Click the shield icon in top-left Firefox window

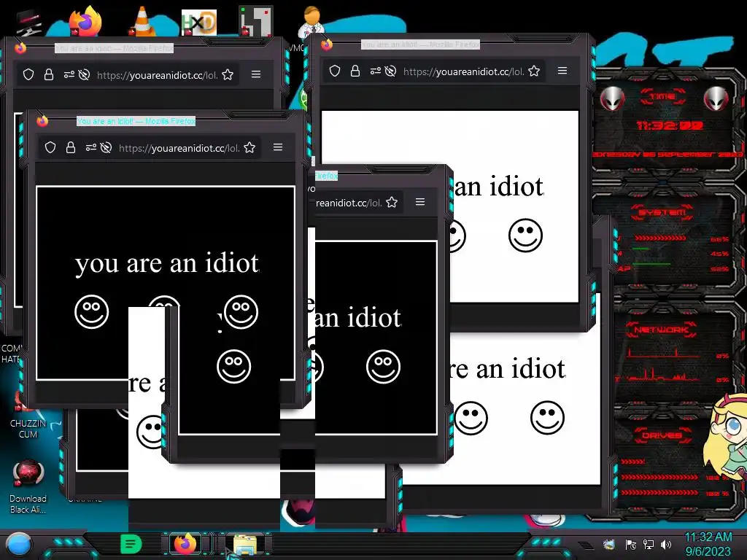28,74
